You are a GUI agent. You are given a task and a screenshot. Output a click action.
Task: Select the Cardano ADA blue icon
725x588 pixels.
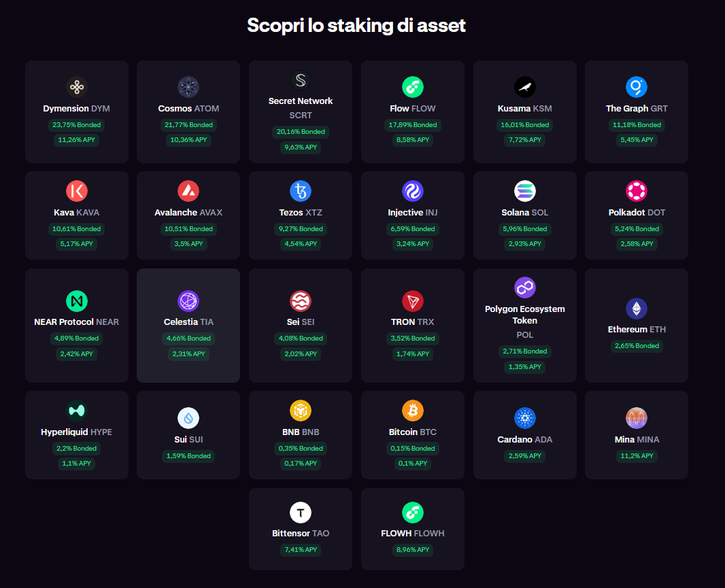point(525,418)
